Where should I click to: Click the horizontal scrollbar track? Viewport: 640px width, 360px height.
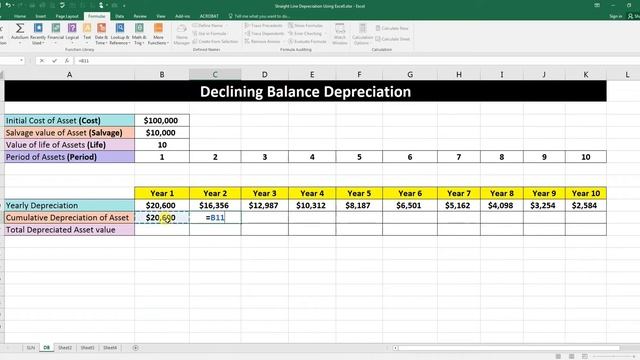(509, 348)
